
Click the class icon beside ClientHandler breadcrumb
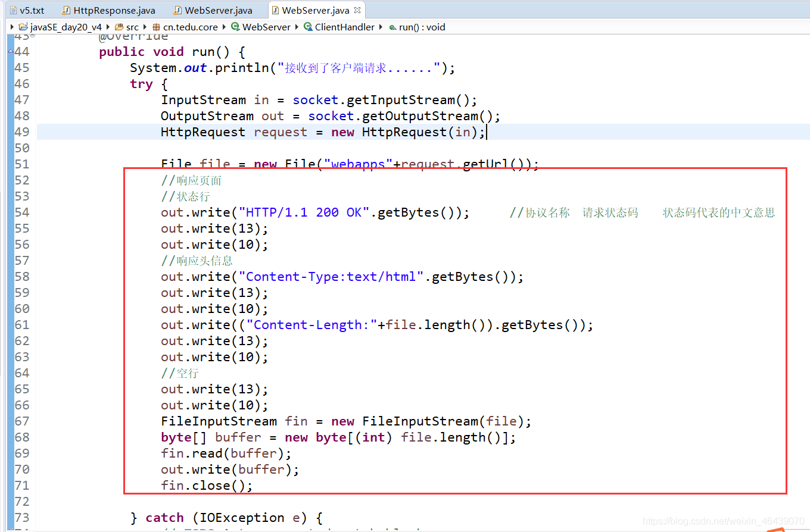308,27
